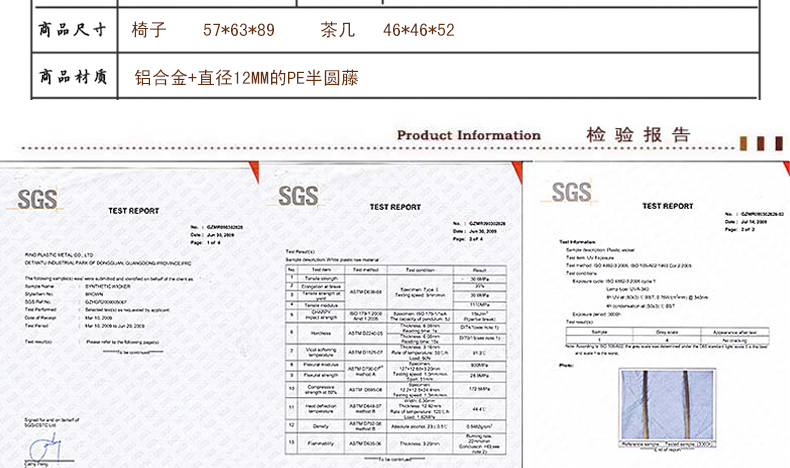Click the TEST REPORT title on left page

click(x=134, y=212)
